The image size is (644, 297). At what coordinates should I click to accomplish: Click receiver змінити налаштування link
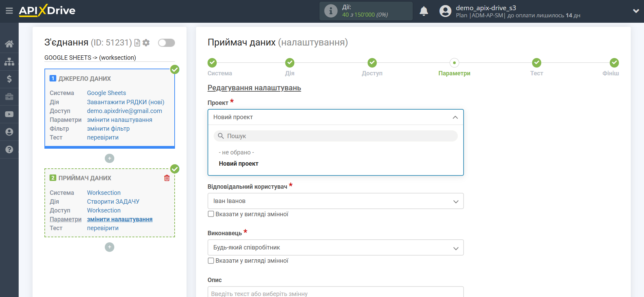120,219
